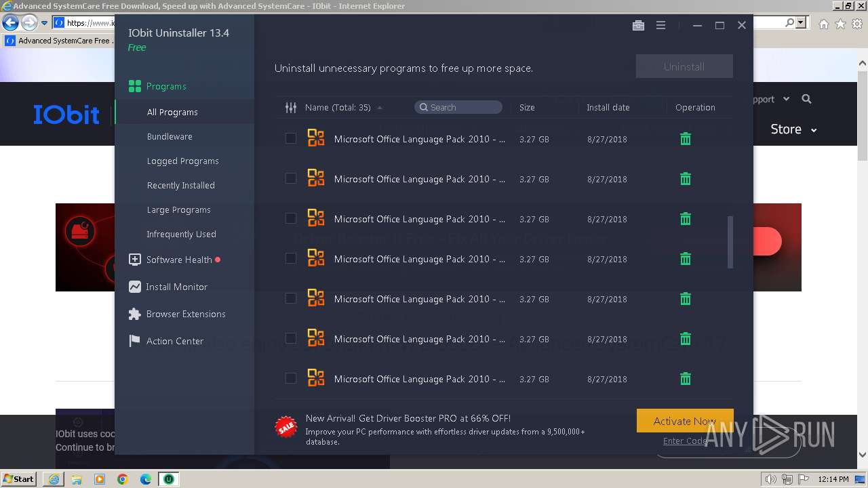Open Internet Explorer Favorites star
This screenshot has height=488, width=868.
click(840, 24)
